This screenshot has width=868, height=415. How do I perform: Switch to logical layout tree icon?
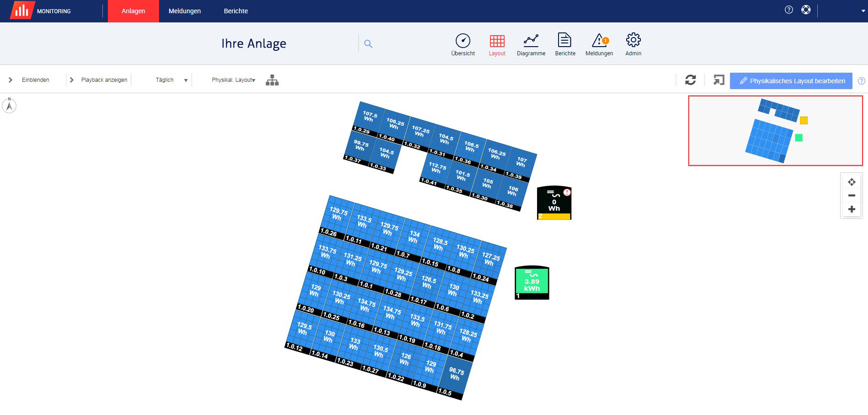pyautogui.click(x=272, y=80)
